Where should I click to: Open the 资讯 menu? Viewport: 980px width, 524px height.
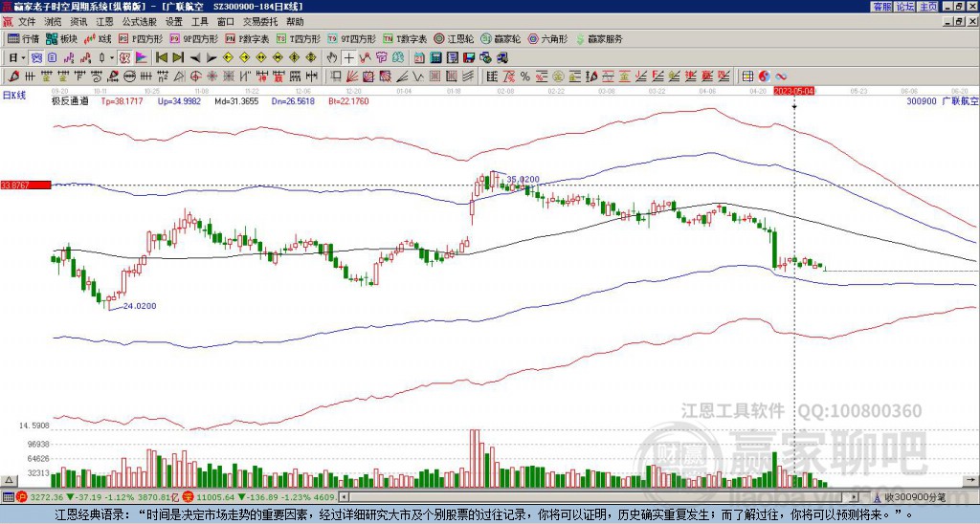pos(78,22)
